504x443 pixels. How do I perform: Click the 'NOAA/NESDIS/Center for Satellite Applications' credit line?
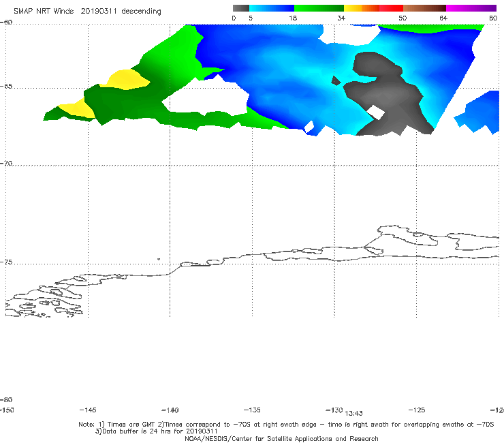point(281,438)
